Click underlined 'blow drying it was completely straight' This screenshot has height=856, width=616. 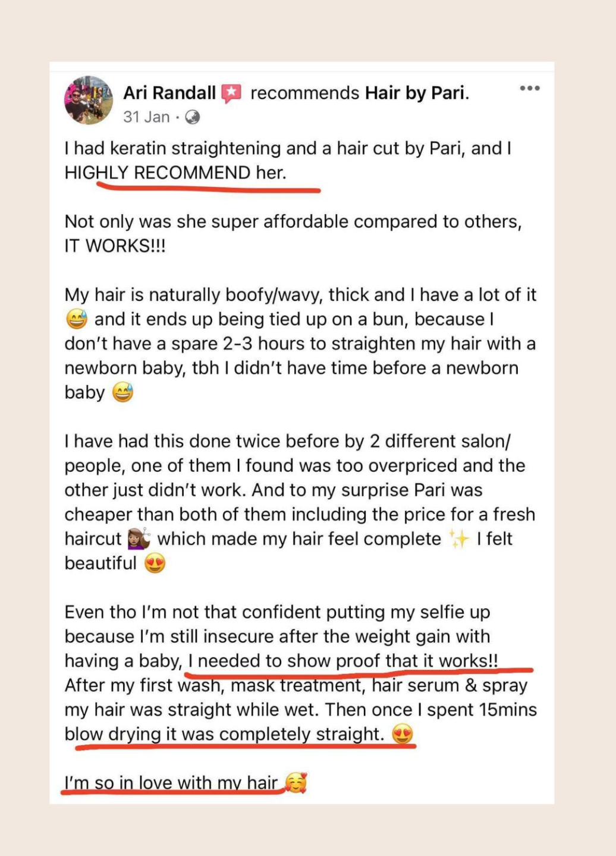click(x=224, y=734)
